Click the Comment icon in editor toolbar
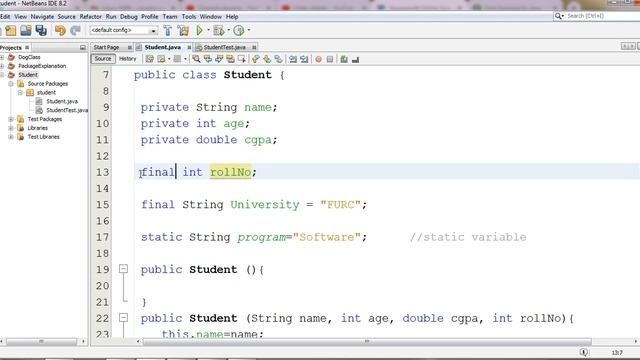 tap(344, 59)
